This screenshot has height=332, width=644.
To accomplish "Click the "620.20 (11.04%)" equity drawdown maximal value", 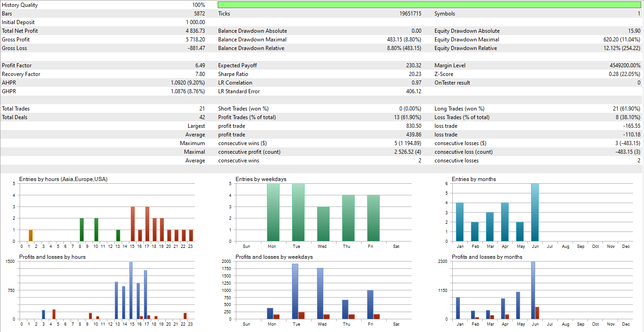I will click(622, 40).
